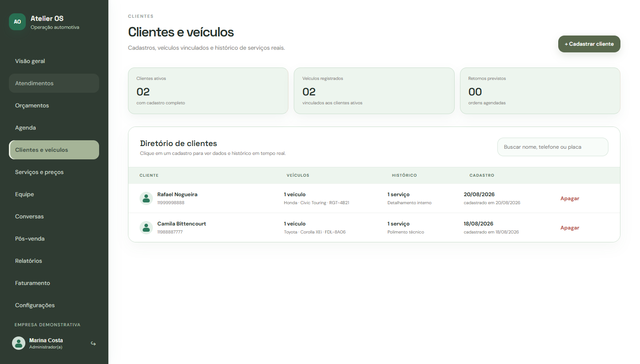Click the Histórico column header

pos(404,175)
